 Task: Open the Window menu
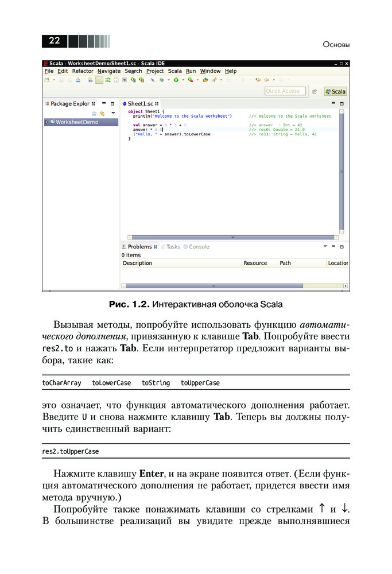pyautogui.click(x=210, y=71)
